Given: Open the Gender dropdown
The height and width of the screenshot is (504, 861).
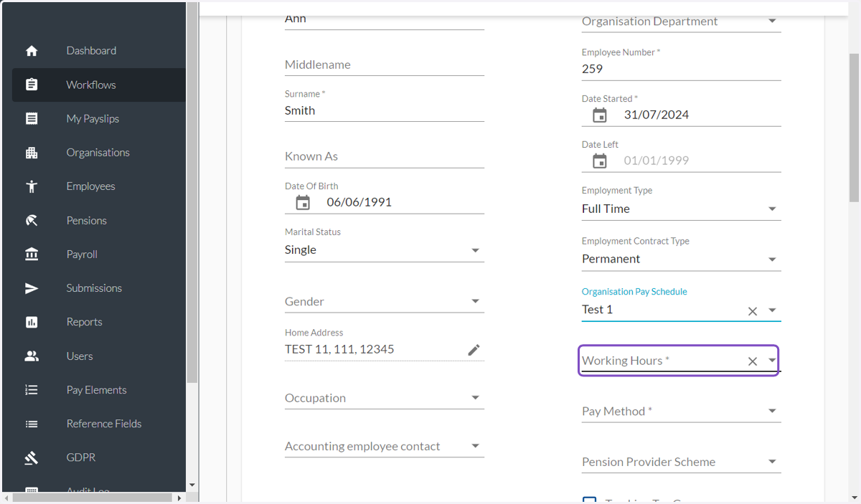Looking at the screenshot, I should [x=475, y=302].
